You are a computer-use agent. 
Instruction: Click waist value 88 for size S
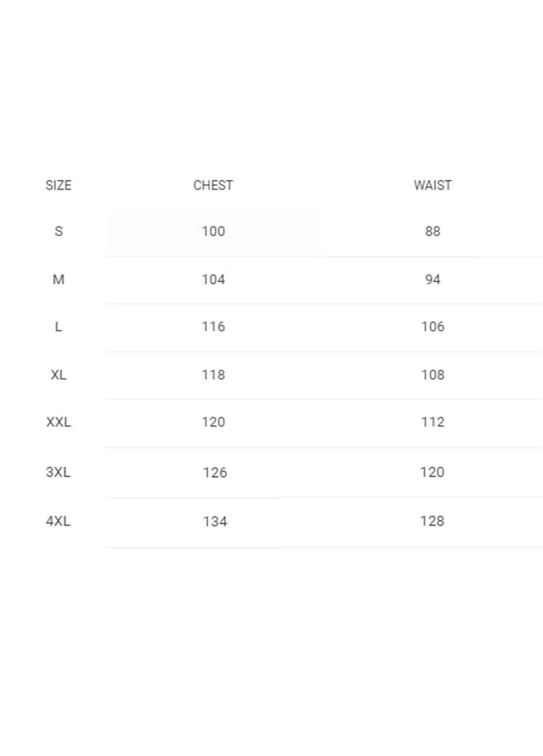point(433,232)
